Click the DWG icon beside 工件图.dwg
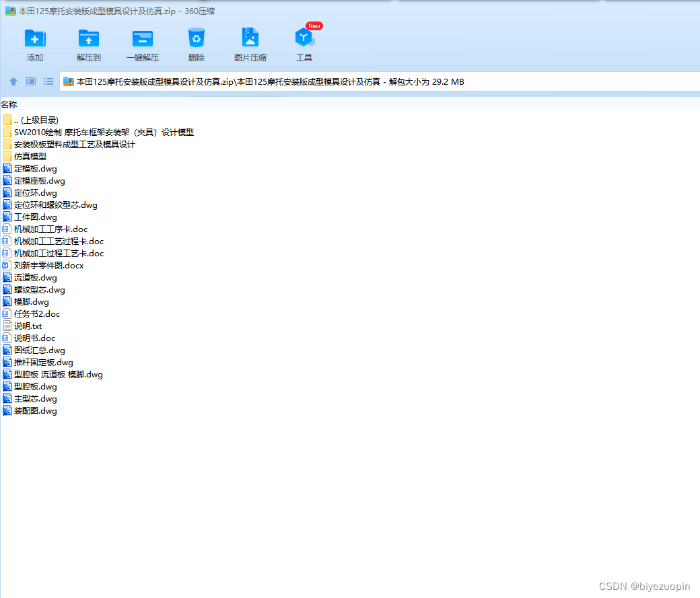 click(x=7, y=217)
